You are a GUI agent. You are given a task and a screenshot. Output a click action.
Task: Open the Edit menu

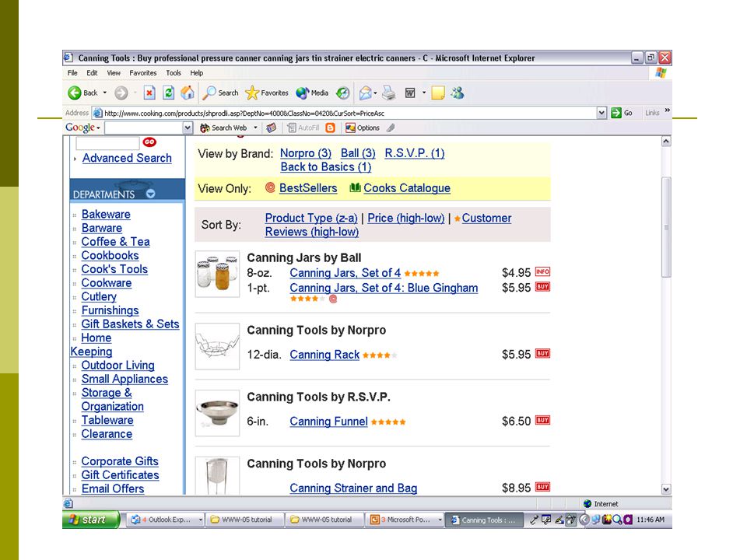click(x=92, y=73)
